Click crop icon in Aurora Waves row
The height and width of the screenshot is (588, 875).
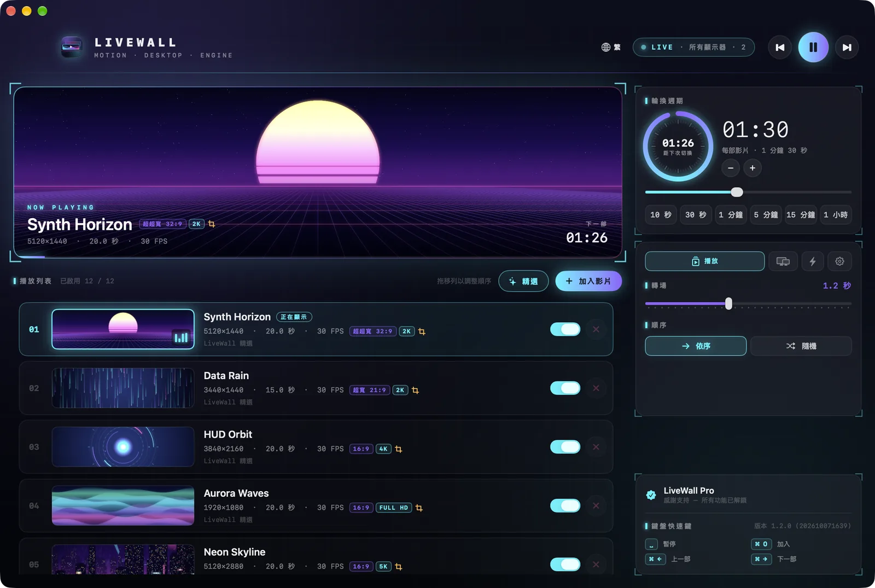click(419, 508)
